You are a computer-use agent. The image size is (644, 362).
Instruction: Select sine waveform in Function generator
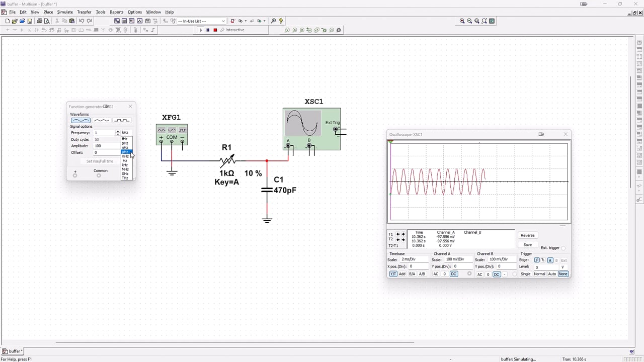[x=80, y=120]
